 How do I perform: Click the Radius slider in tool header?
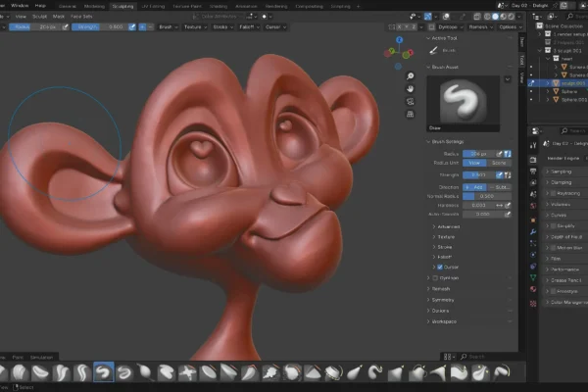tap(35, 27)
